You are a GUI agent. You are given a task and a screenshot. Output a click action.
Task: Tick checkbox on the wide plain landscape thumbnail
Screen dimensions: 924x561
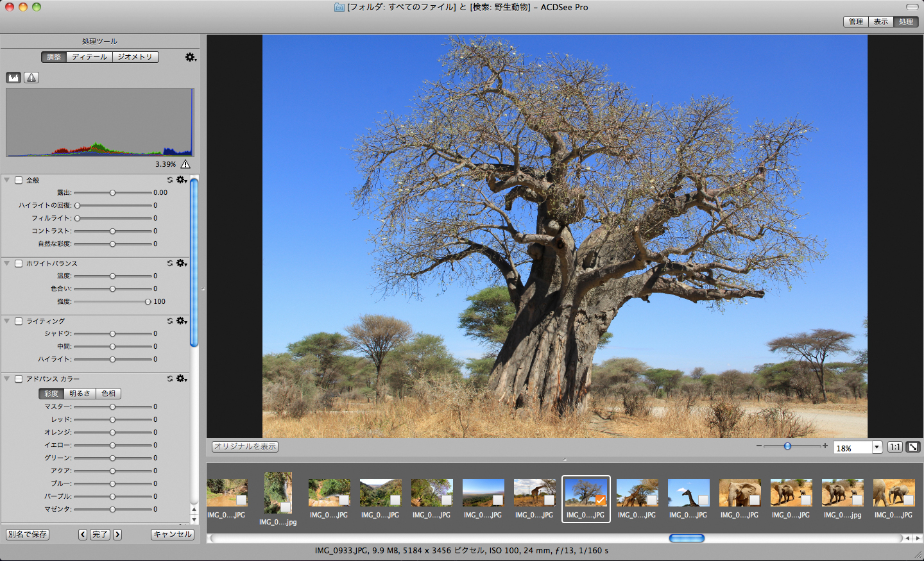pyautogui.click(x=498, y=500)
